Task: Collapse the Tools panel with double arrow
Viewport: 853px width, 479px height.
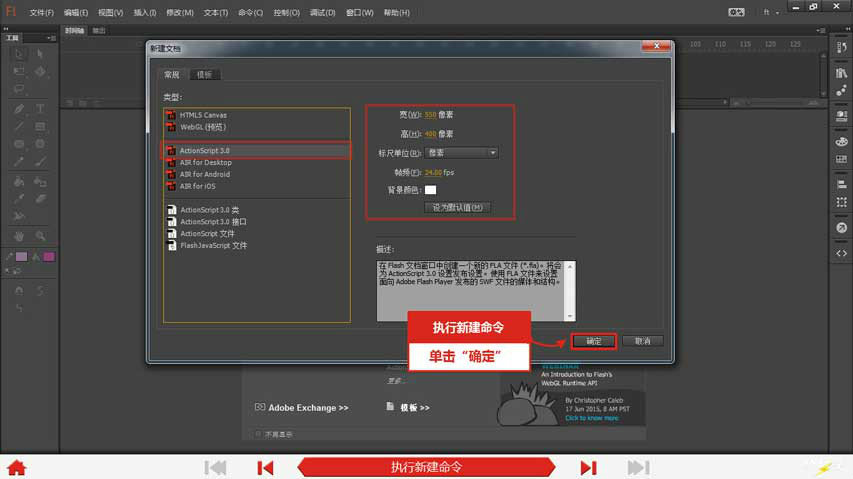Action: pos(6,29)
